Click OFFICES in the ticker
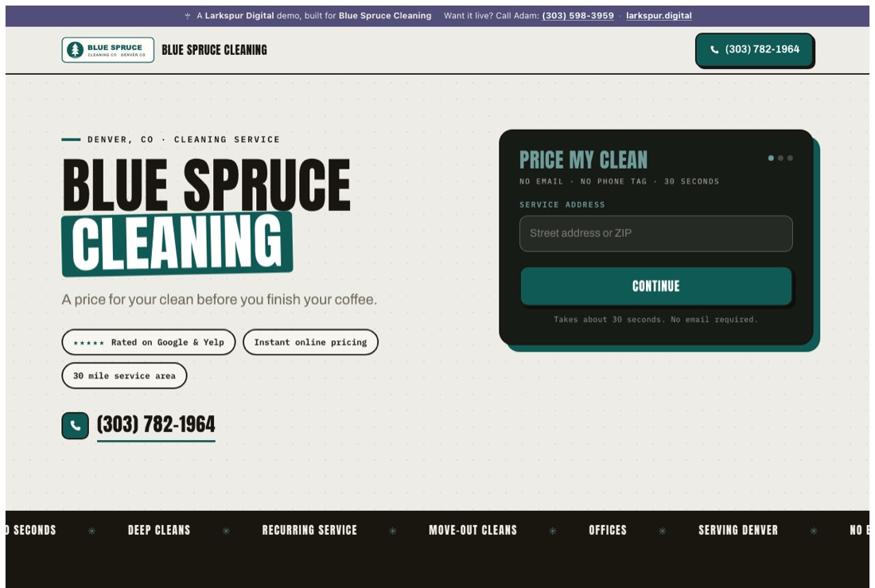This screenshot has height=588, width=875. 608,531
